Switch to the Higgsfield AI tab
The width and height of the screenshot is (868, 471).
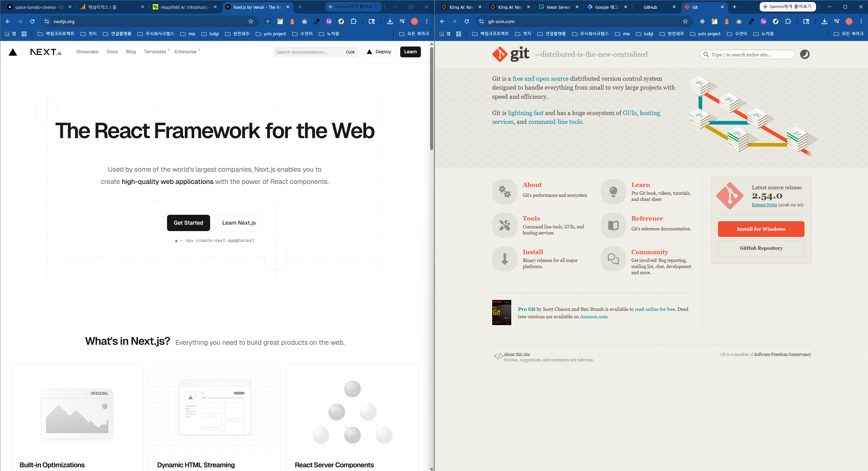click(x=185, y=7)
